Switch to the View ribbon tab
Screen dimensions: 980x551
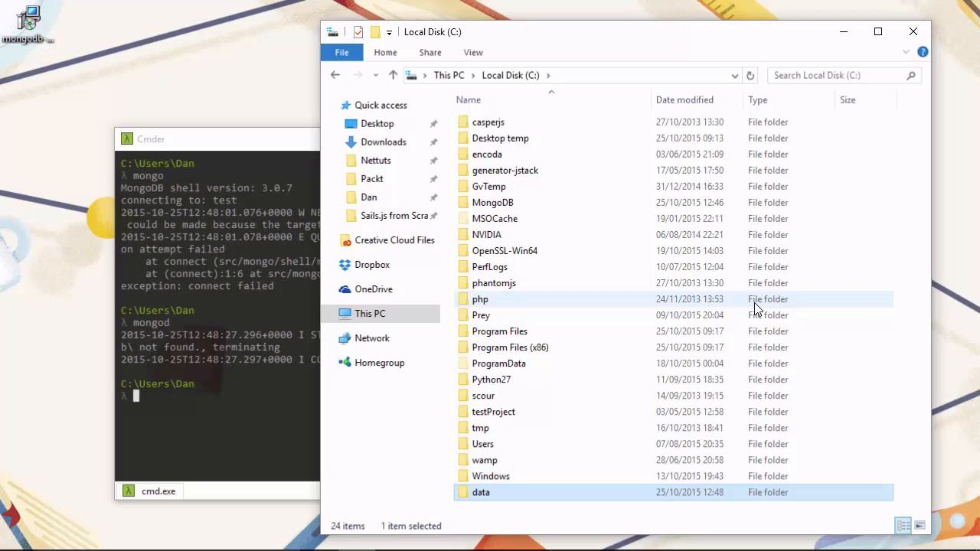coord(473,52)
